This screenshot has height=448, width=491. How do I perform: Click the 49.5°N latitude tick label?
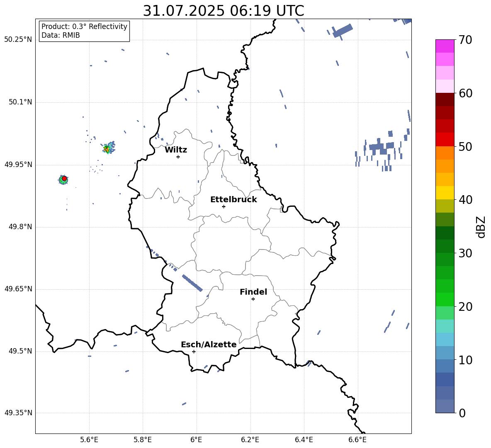tap(20, 351)
